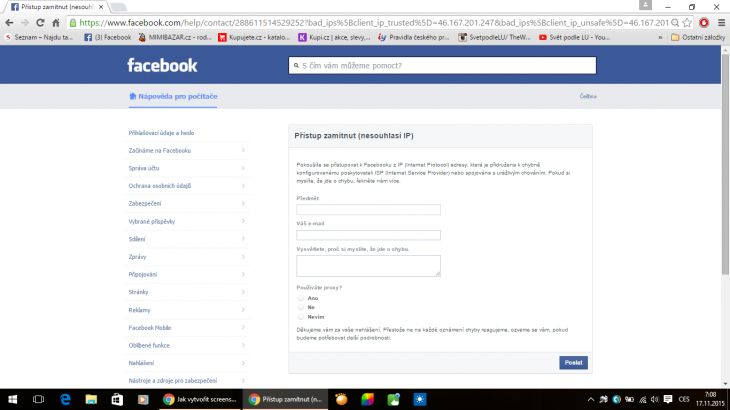Image resolution: width=730 pixels, height=410 pixels.
Task: Open the Chrome hamburger menu
Action: pos(721,23)
